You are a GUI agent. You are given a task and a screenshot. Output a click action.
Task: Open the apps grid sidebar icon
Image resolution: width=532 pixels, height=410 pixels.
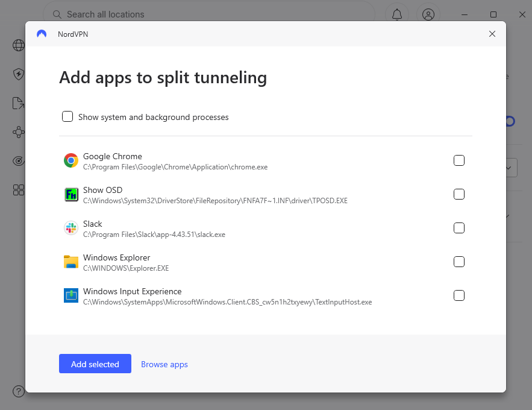pyautogui.click(x=19, y=190)
